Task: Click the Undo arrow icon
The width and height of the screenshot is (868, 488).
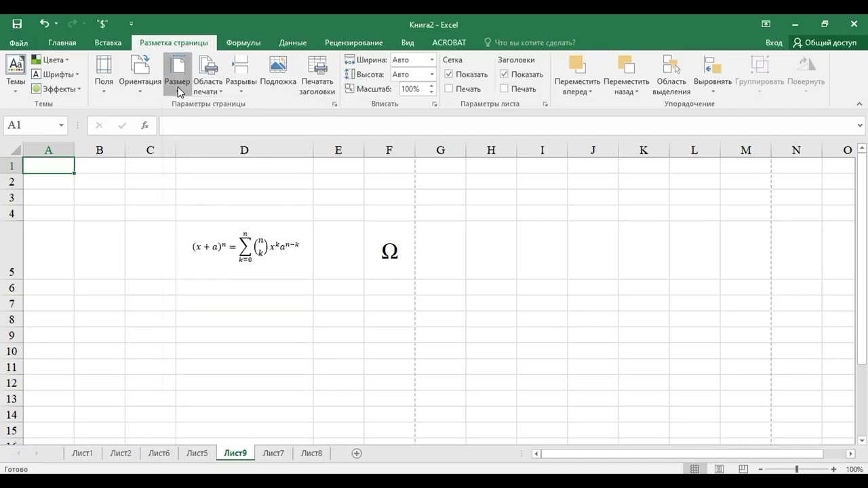Action: 44,24
